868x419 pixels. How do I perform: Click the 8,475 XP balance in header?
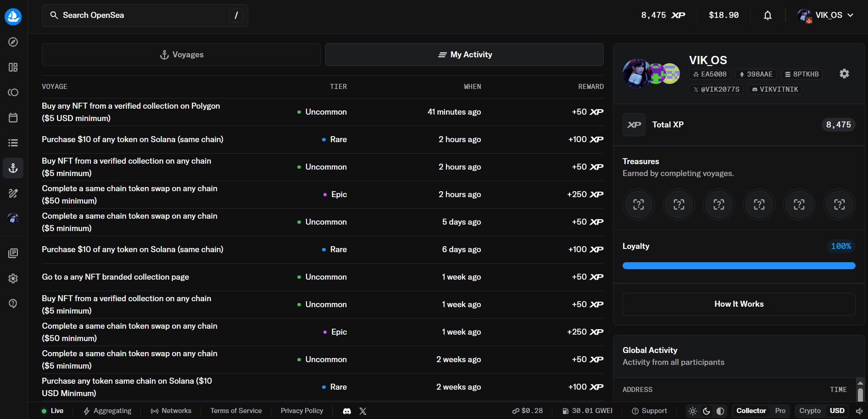pyautogui.click(x=663, y=15)
